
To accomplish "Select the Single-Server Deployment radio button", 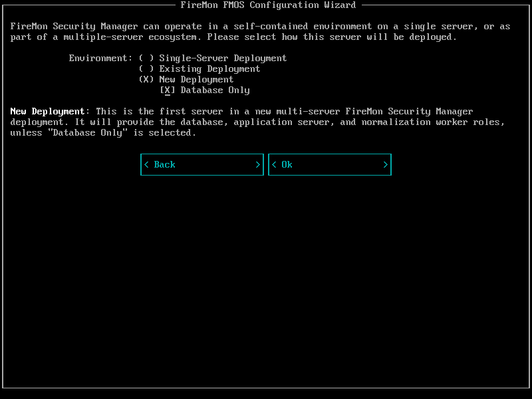I will coord(146,59).
